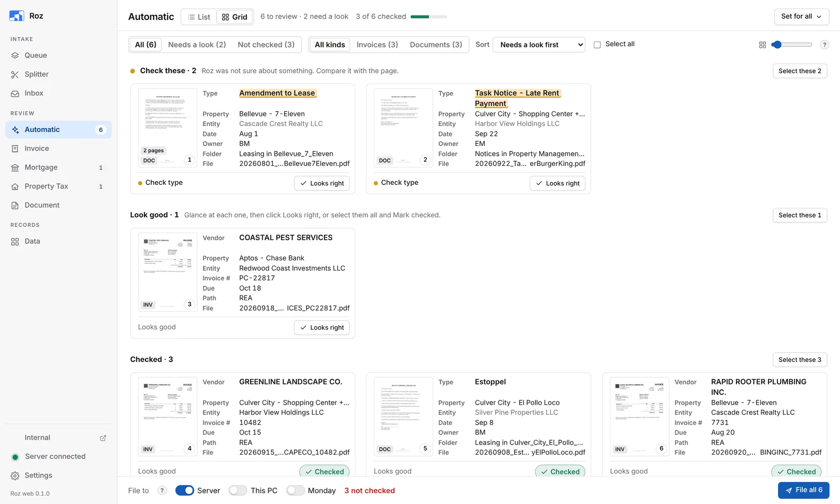This screenshot has height=504, width=840.
Task: Click the Select these 2 button
Action: coord(800,71)
